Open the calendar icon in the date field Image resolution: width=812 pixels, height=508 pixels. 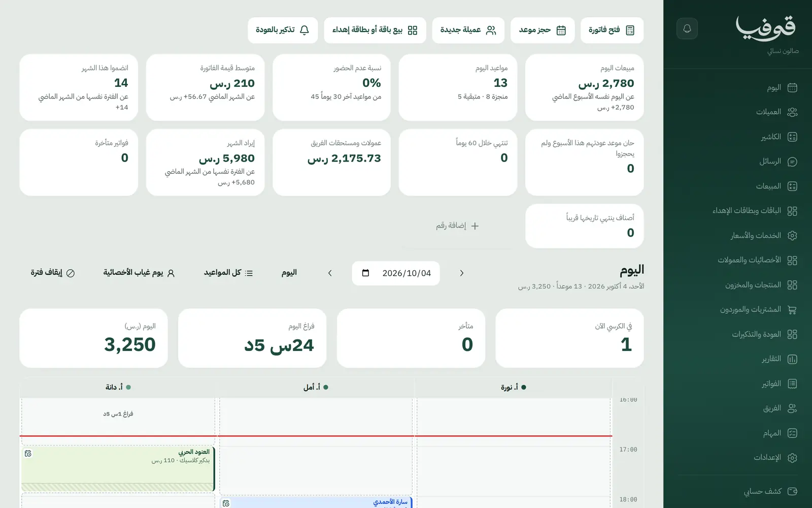pos(365,273)
